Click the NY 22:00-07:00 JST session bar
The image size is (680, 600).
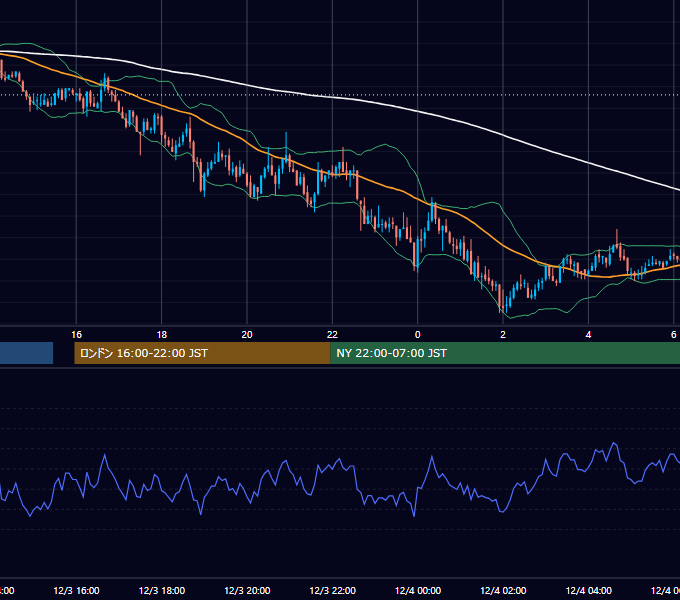(x=505, y=353)
